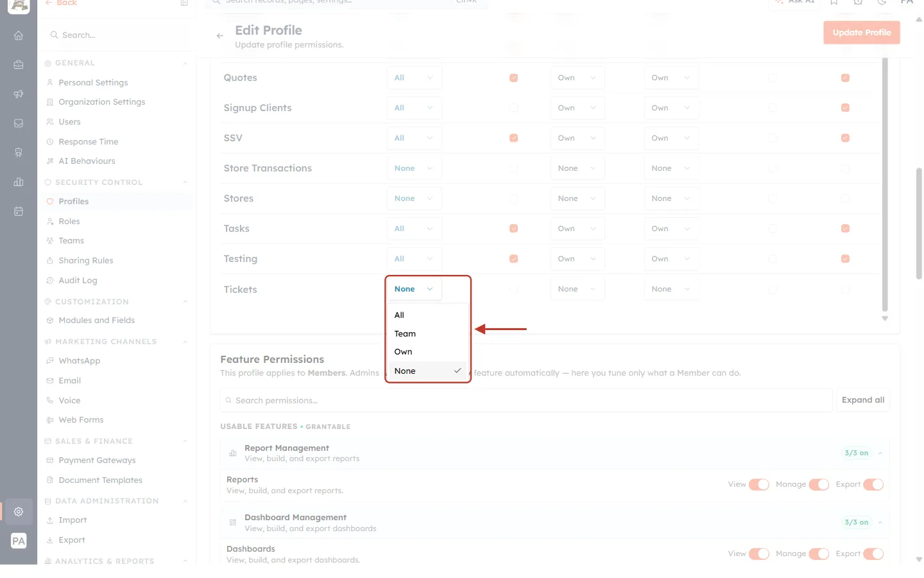Image resolution: width=924 pixels, height=578 pixels.
Task: Turn off the Reports Manage toggle
Action: pos(819,485)
